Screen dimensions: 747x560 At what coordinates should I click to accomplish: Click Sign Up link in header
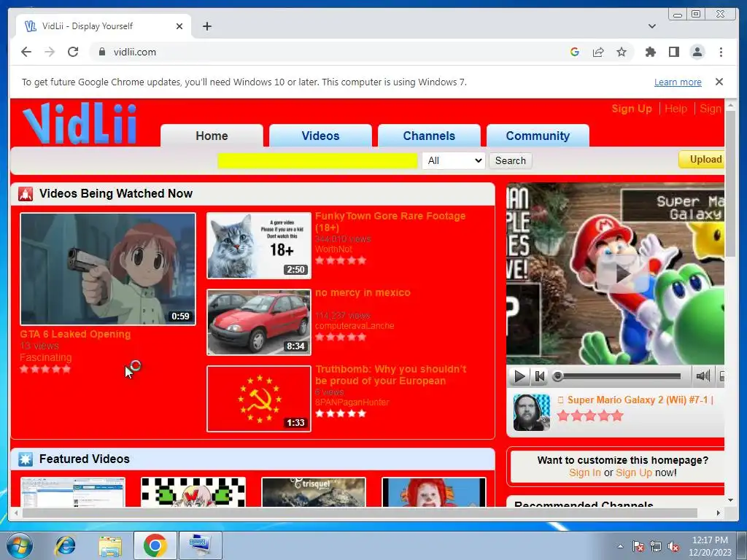pos(631,109)
